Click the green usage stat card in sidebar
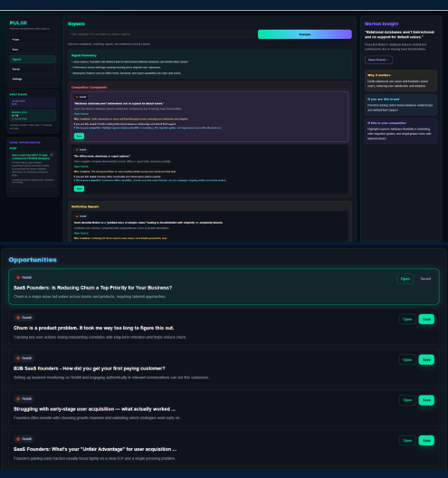 (33, 116)
